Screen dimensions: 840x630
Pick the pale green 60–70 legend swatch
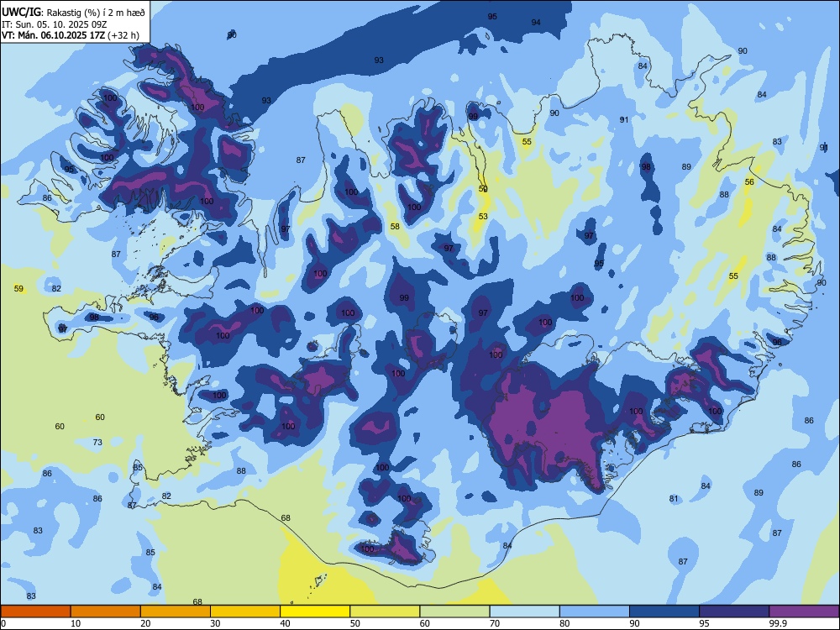[454, 612]
